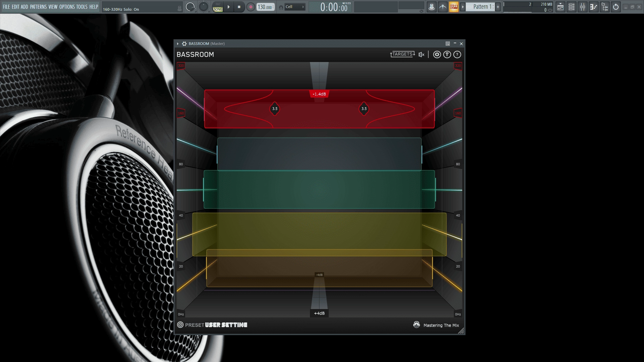Start playback with the play button
The image size is (644, 362).
[x=228, y=7]
